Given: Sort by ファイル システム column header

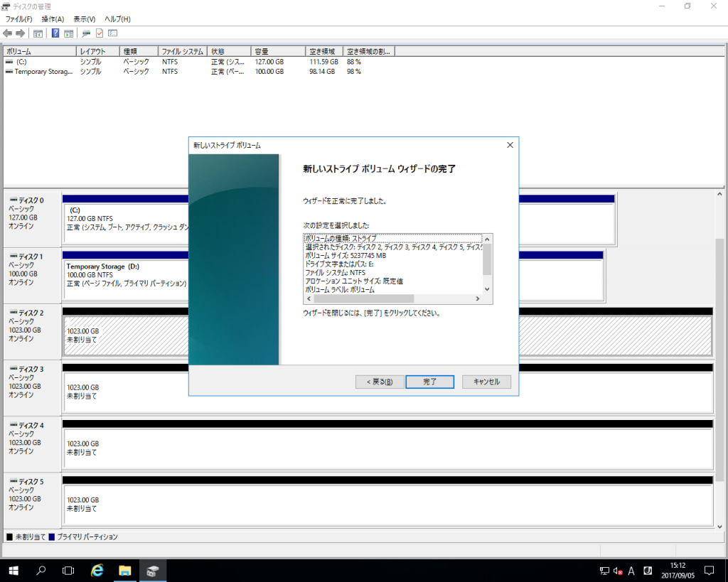Looking at the screenshot, I should pos(183,51).
